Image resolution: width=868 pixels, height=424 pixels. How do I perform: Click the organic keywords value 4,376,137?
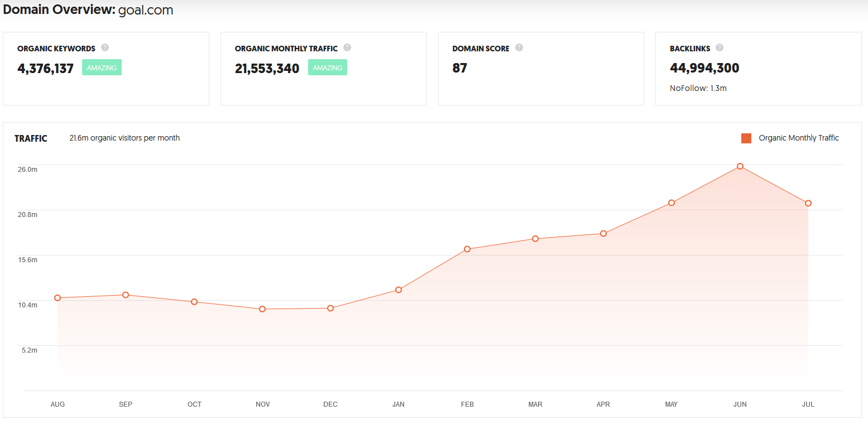[x=45, y=69]
